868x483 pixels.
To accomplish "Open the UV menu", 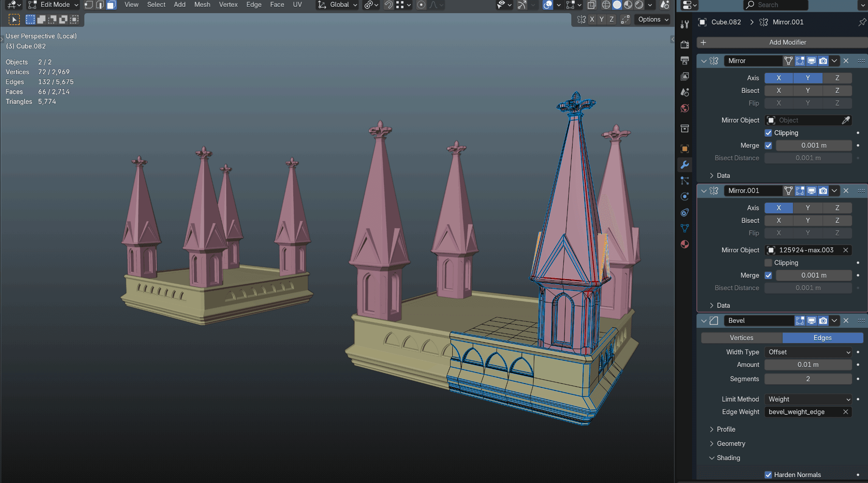I will (x=298, y=5).
